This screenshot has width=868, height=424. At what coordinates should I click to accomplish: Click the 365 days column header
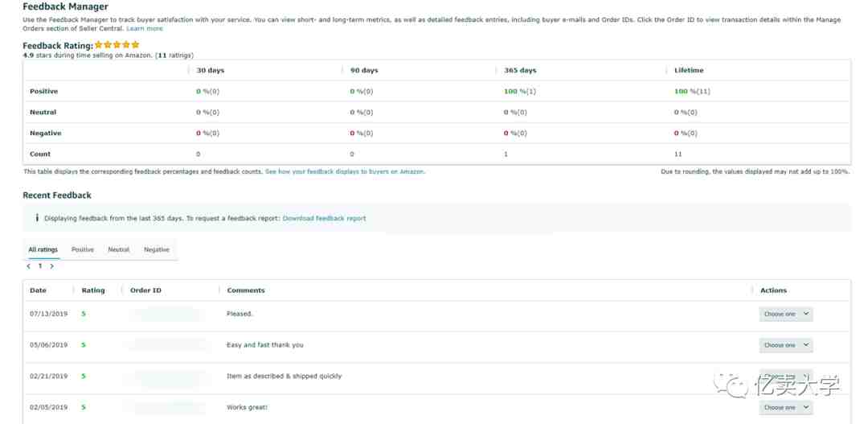(x=520, y=70)
